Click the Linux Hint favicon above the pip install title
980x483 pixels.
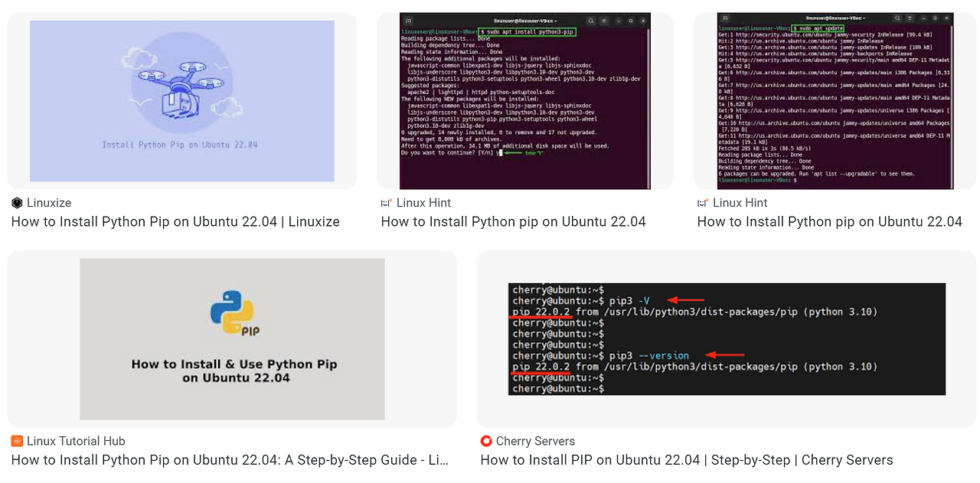tap(387, 203)
